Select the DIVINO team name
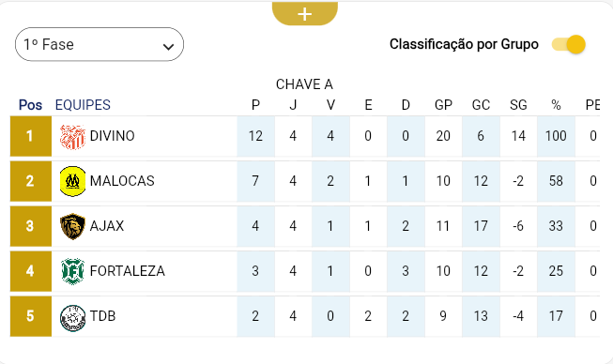Screen dimensions: 613x364 tap(113, 136)
